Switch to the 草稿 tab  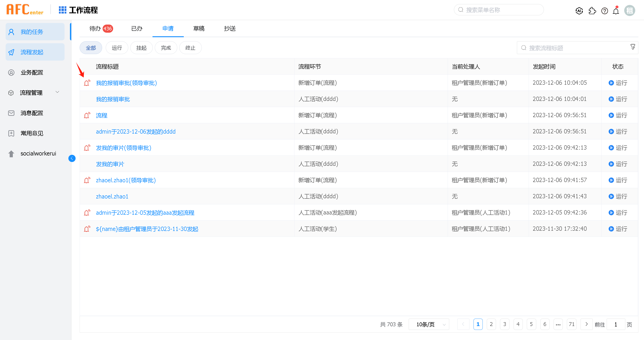199,29
